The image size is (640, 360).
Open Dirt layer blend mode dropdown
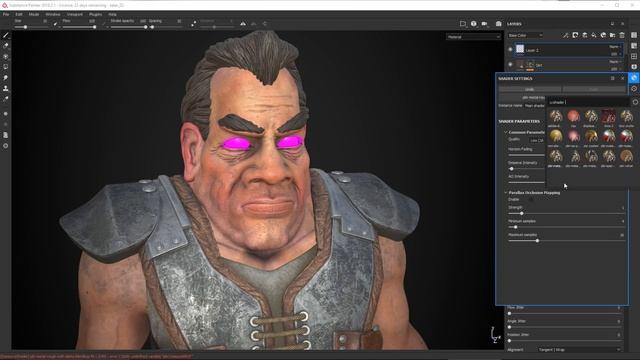tap(616, 62)
